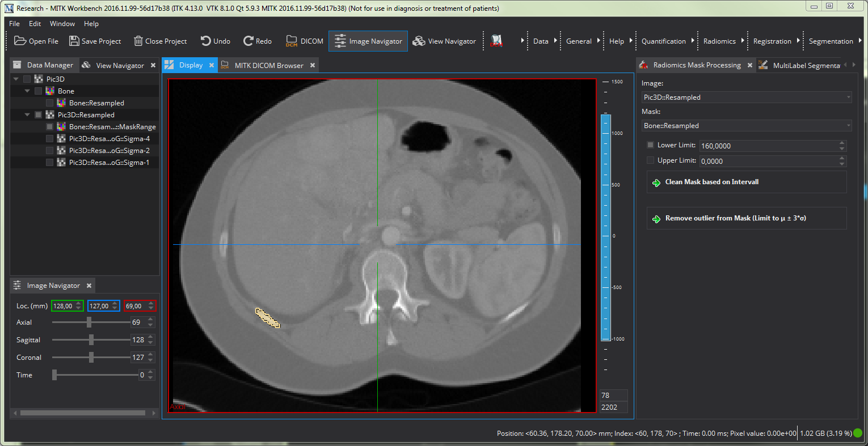Image resolution: width=868 pixels, height=446 pixels.
Task: Collapse the Pic3D::Resampled tree node
Action: click(x=27, y=114)
